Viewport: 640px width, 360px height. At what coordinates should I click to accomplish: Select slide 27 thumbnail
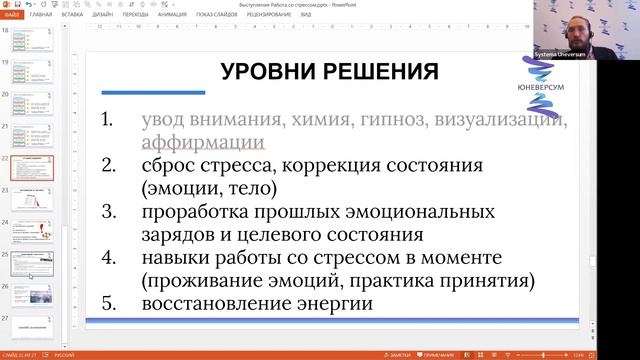tap(32, 327)
